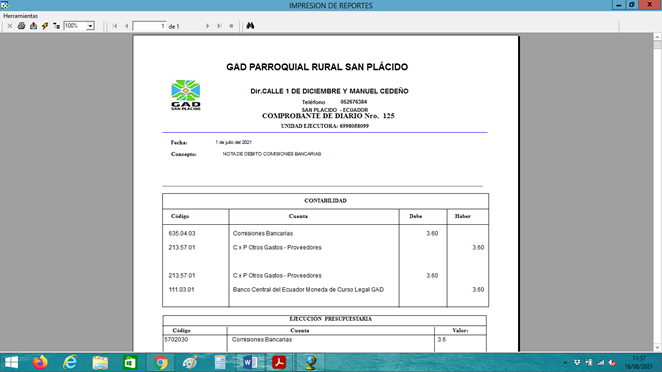Viewport: 662px width, 372px height.
Task: Click the close current view X icon
Action: [10, 26]
